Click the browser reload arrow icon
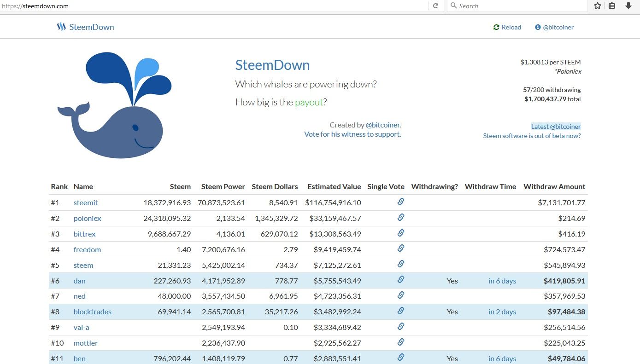This screenshot has width=640, height=364. pyautogui.click(x=435, y=6)
